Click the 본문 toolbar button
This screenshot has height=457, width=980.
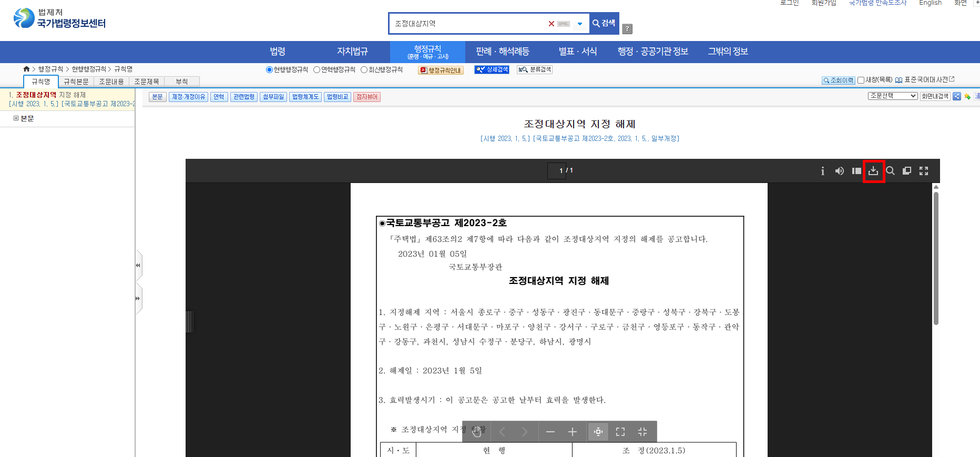click(157, 97)
